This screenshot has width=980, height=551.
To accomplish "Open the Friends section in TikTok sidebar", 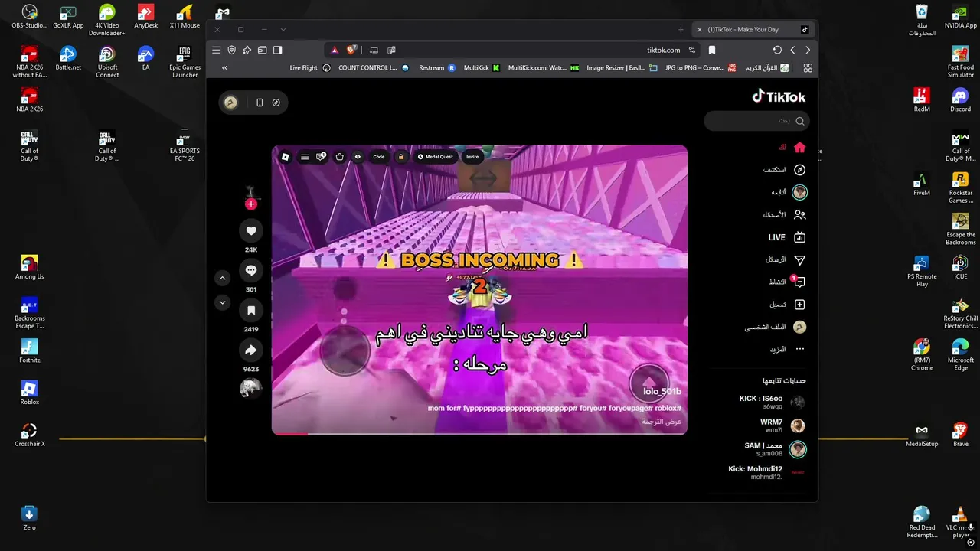I will tap(799, 215).
